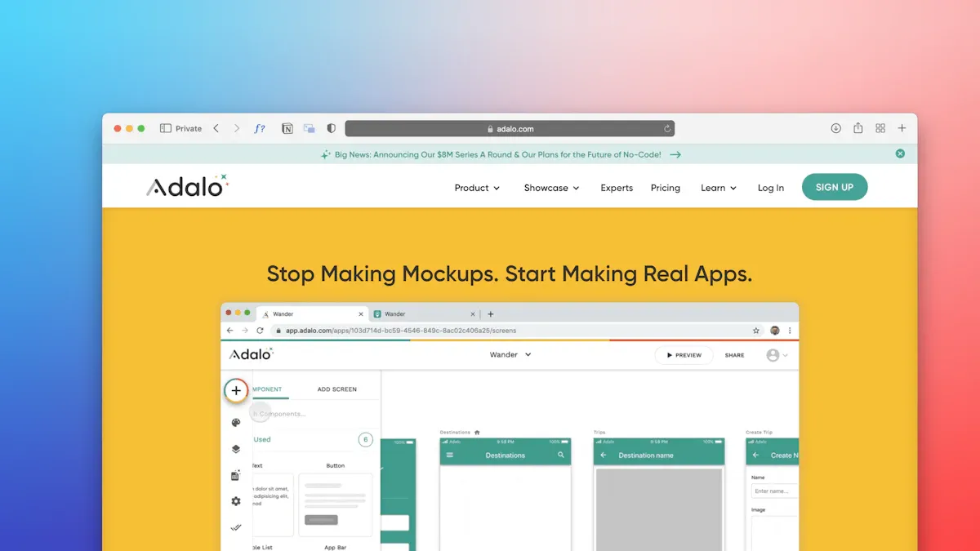Screen dimensions: 980x551
Task: Open the Chrome profile avatar
Action: tap(775, 331)
